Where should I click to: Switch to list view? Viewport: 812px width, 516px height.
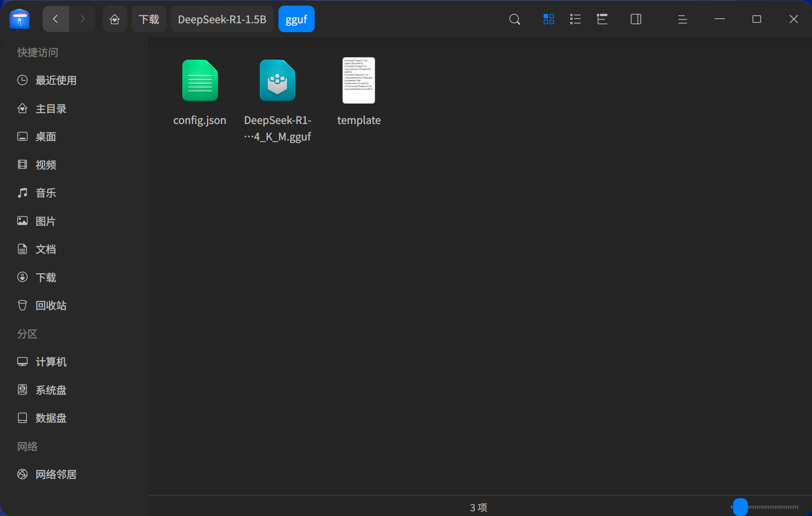(575, 19)
